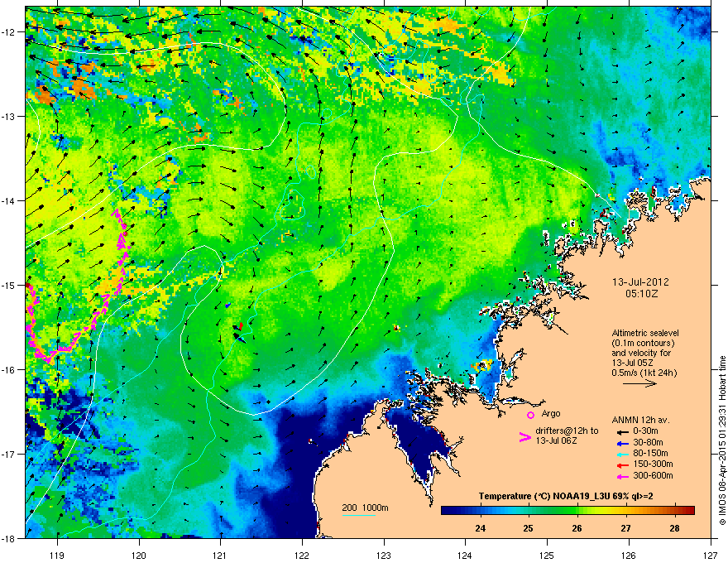728x563 pixels.
Task: Click the "(0.1m contours)" text
Action: (643, 344)
